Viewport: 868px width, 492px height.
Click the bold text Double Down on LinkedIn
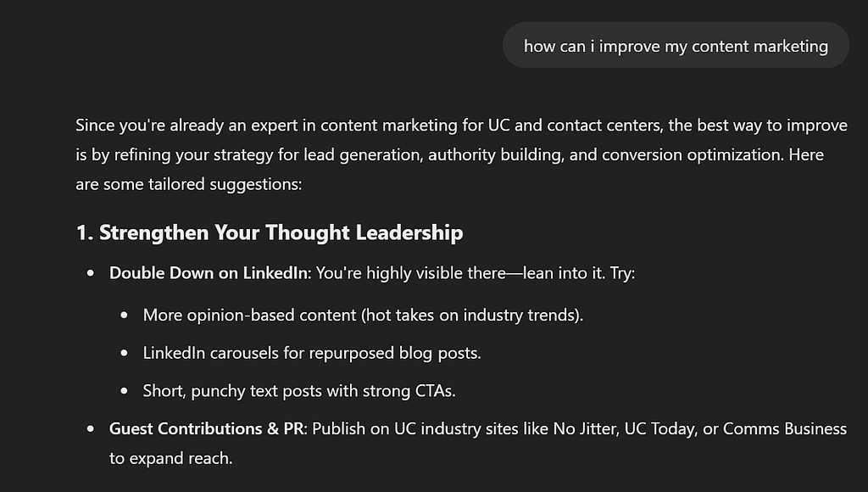209,273
